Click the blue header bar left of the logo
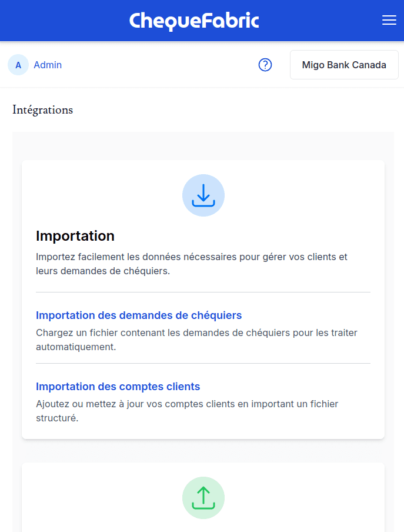 pyautogui.click(x=59, y=21)
